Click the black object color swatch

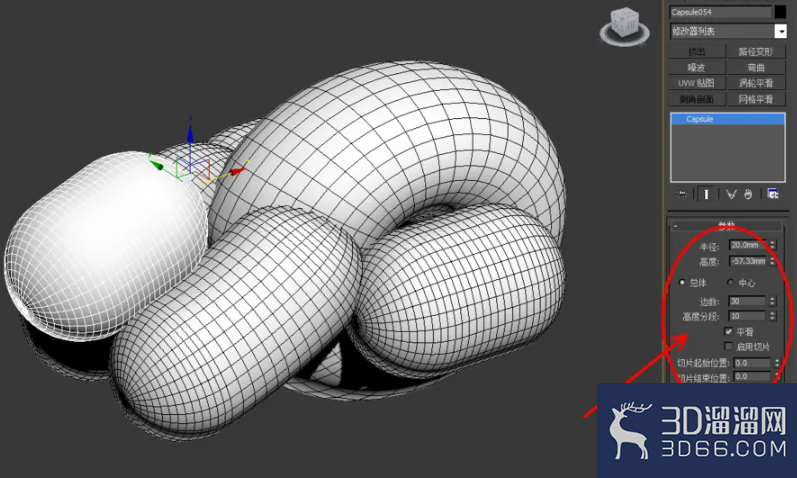[780, 12]
